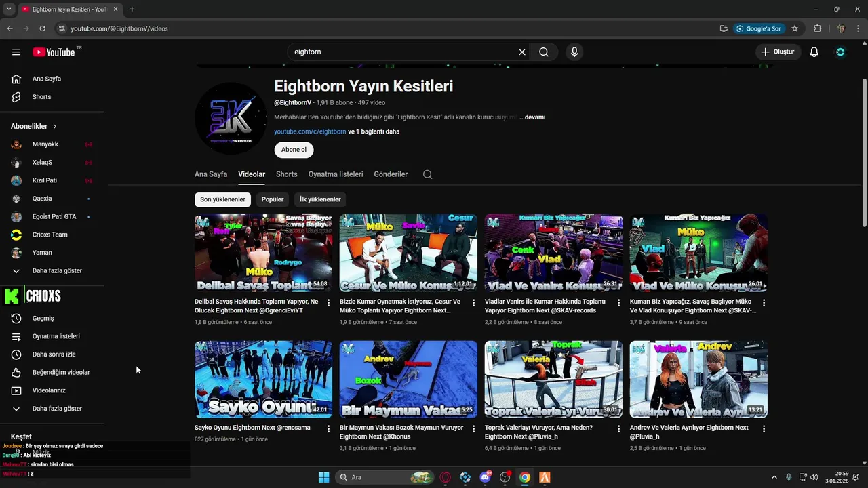Open Daha sonra izle in the sidebar

point(54,354)
